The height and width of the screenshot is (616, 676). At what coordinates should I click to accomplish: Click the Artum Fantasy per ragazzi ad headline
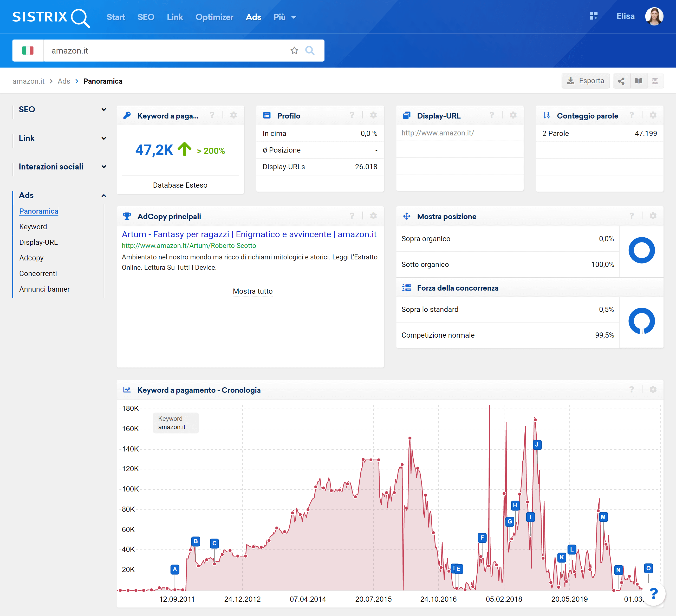point(249,234)
